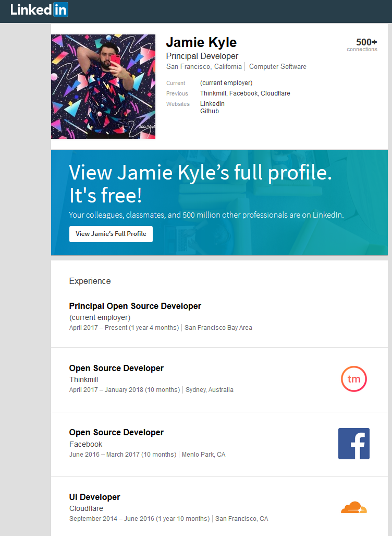
Task: Click San Francisco Bay Area location
Action: click(x=218, y=327)
